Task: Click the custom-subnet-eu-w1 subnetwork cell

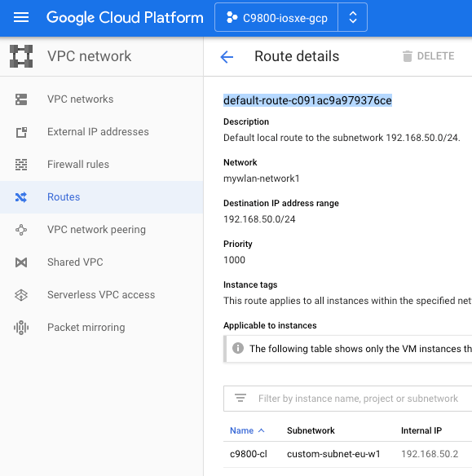Action: 333,454
